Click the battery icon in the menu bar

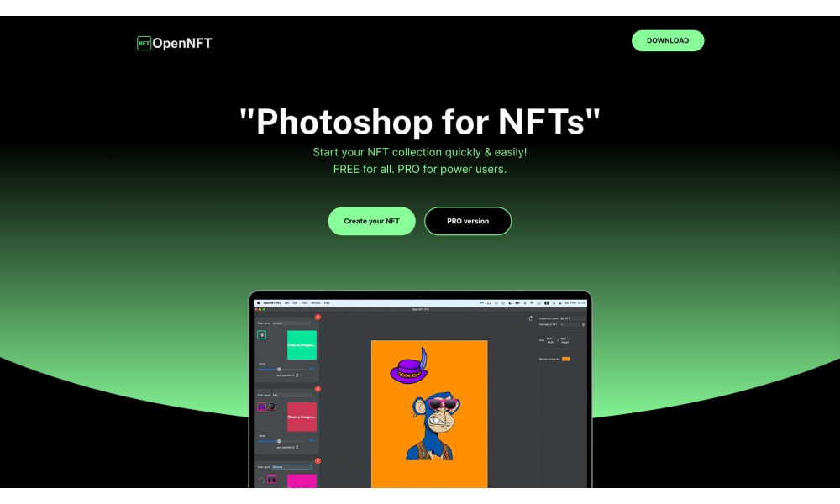tap(517, 303)
